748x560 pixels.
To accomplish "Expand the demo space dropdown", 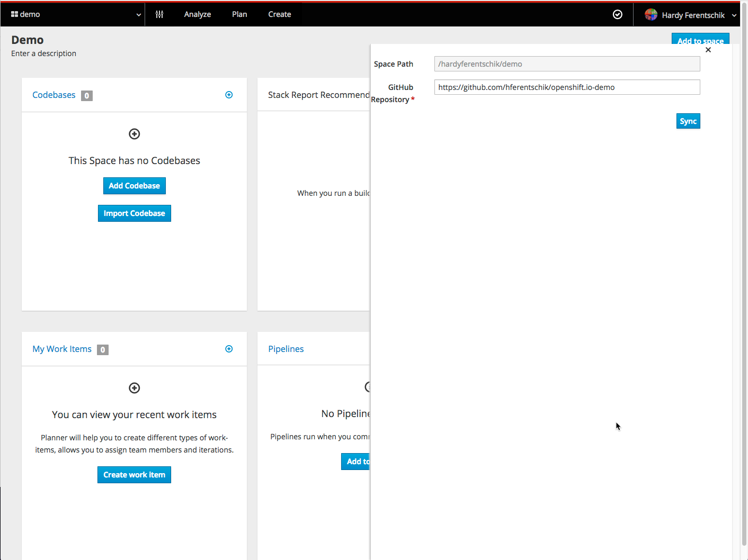I will (x=138, y=14).
